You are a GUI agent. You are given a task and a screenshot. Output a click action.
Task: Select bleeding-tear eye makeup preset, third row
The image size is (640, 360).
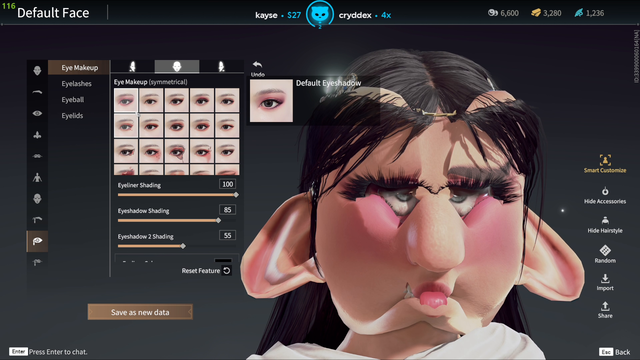click(x=176, y=151)
